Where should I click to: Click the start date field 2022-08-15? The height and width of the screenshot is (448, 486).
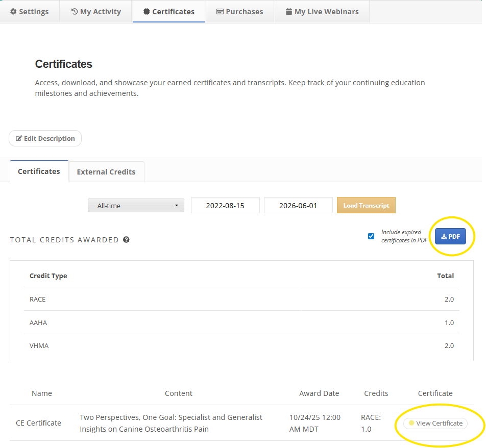pyautogui.click(x=225, y=206)
